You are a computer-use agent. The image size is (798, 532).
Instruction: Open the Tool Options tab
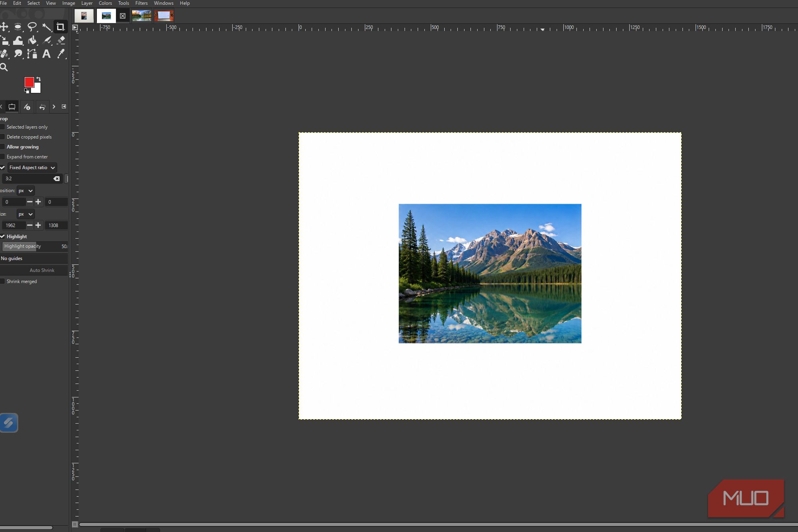pos(12,107)
